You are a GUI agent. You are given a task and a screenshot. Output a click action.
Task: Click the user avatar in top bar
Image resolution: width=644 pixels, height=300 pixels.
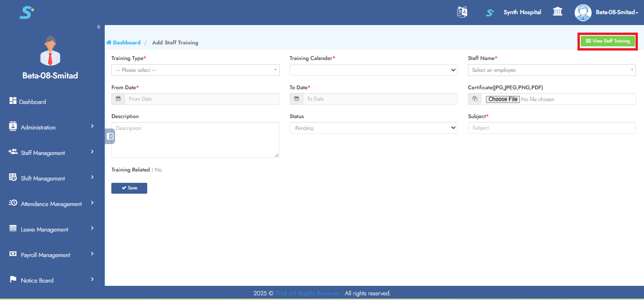pyautogui.click(x=583, y=12)
